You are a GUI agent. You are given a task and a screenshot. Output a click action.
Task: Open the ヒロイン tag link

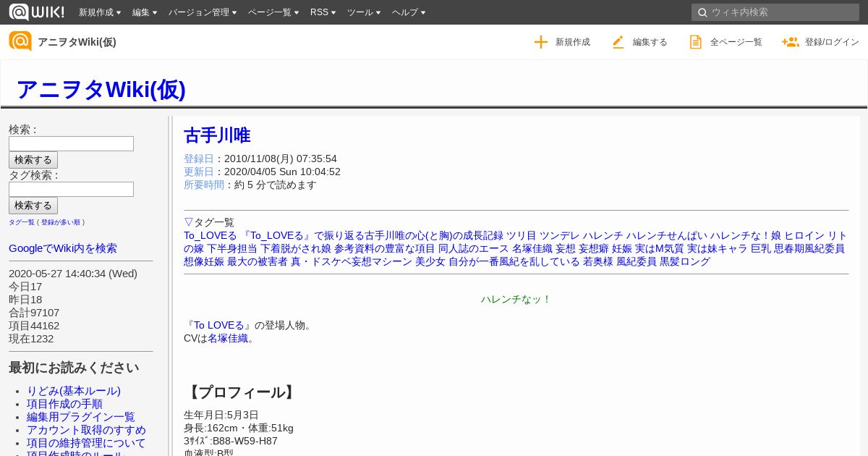(804, 235)
